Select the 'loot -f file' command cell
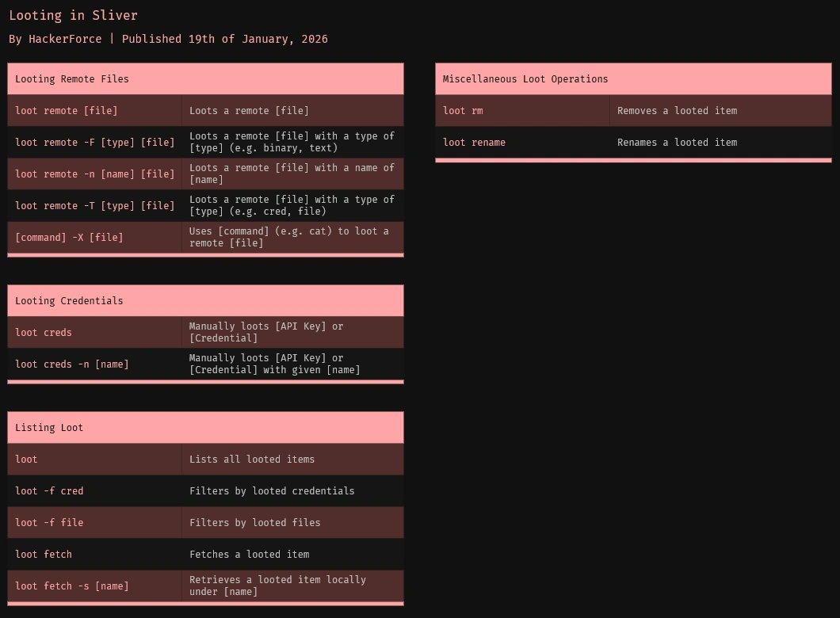 95,523
